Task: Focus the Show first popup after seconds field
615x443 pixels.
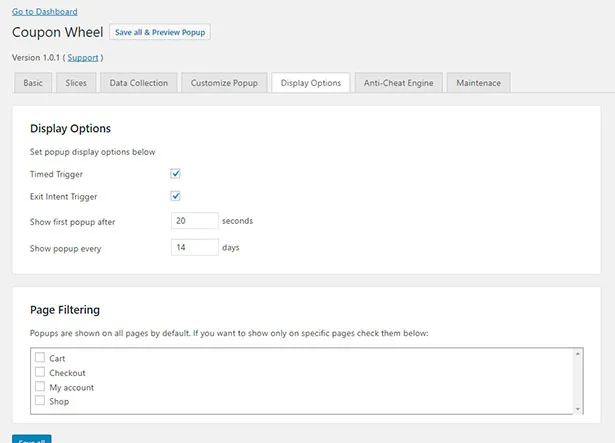Action: [194, 221]
